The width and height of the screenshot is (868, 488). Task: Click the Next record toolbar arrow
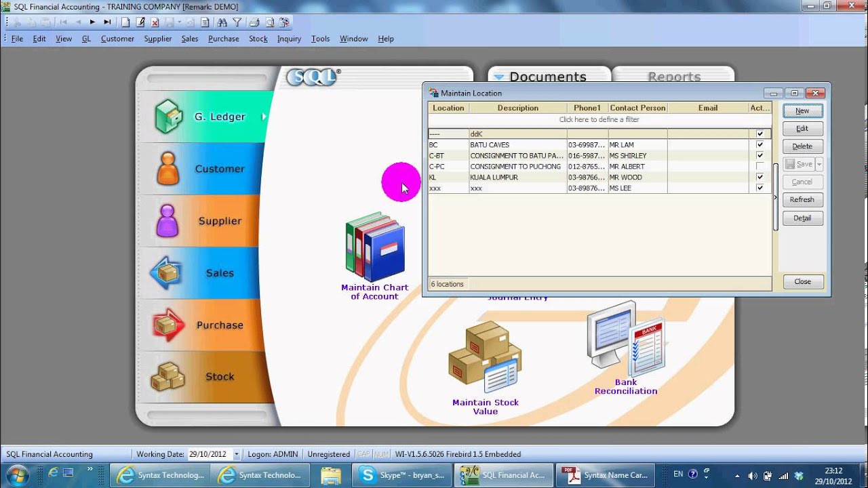pyautogui.click(x=92, y=22)
